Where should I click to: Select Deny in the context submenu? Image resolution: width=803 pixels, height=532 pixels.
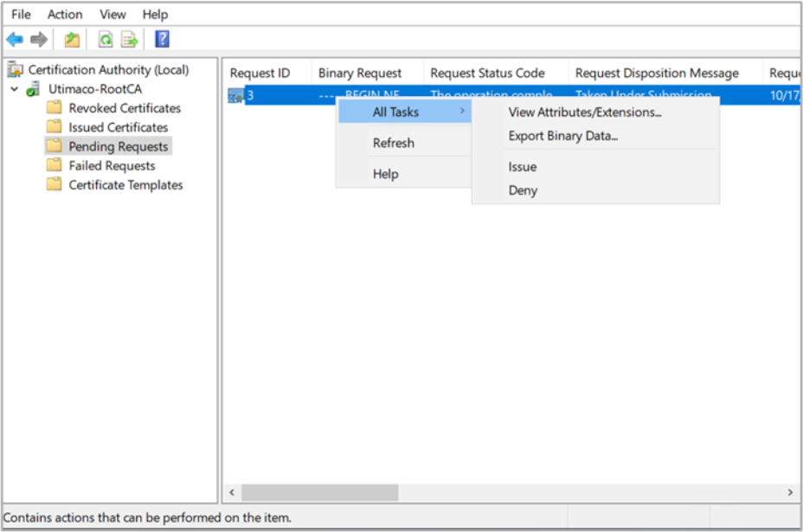[523, 190]
